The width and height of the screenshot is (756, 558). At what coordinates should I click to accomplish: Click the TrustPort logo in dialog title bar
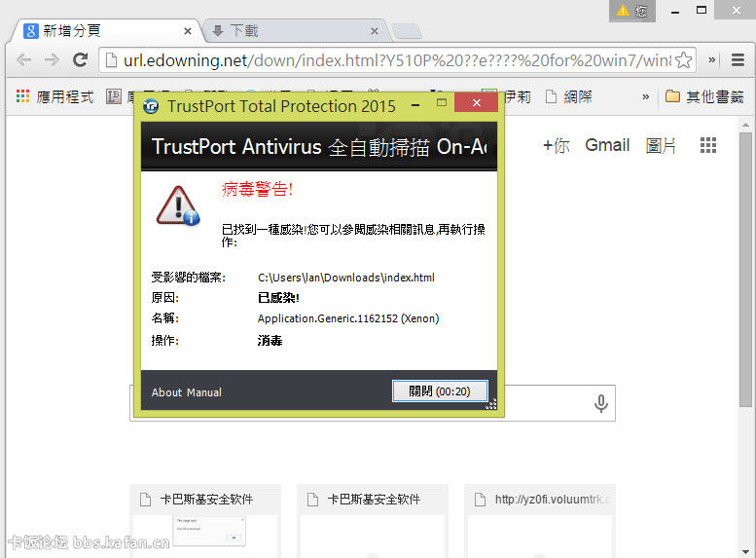(x=151, y=106)
